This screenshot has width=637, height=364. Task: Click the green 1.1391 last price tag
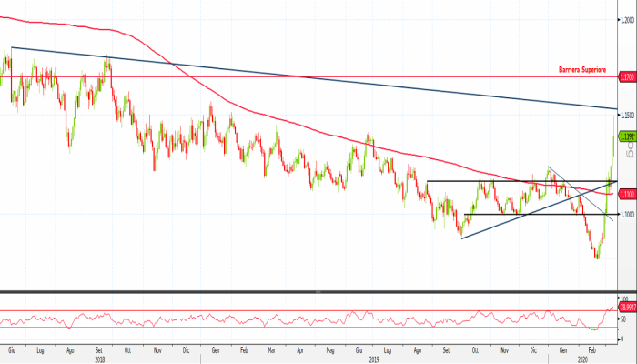point(627,136)
